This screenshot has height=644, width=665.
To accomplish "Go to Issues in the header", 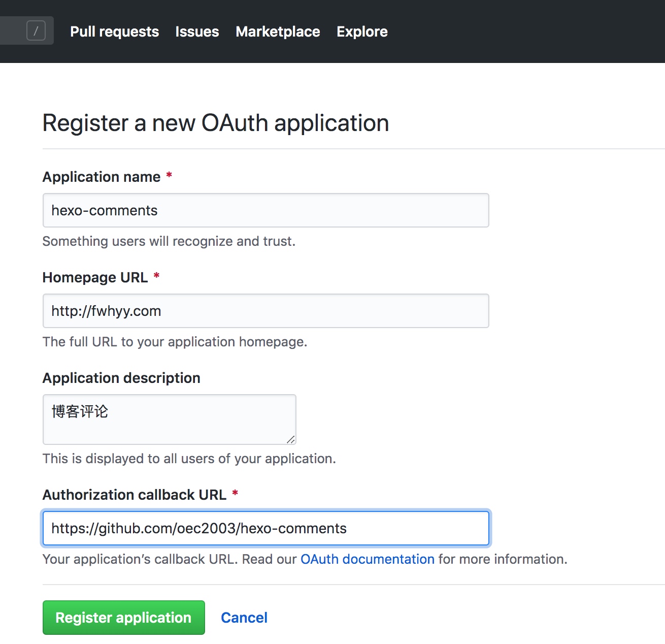I will pyautogui.click(x=197, y=31).
